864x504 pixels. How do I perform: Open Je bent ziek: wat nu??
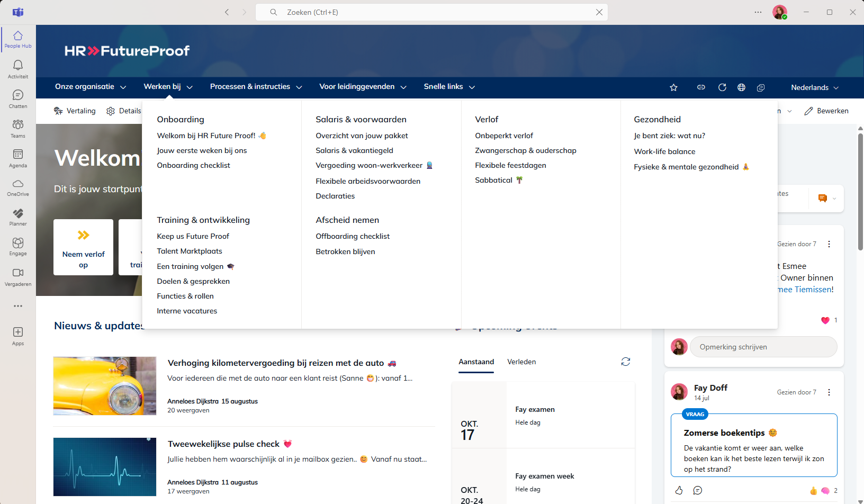(669, 136)
